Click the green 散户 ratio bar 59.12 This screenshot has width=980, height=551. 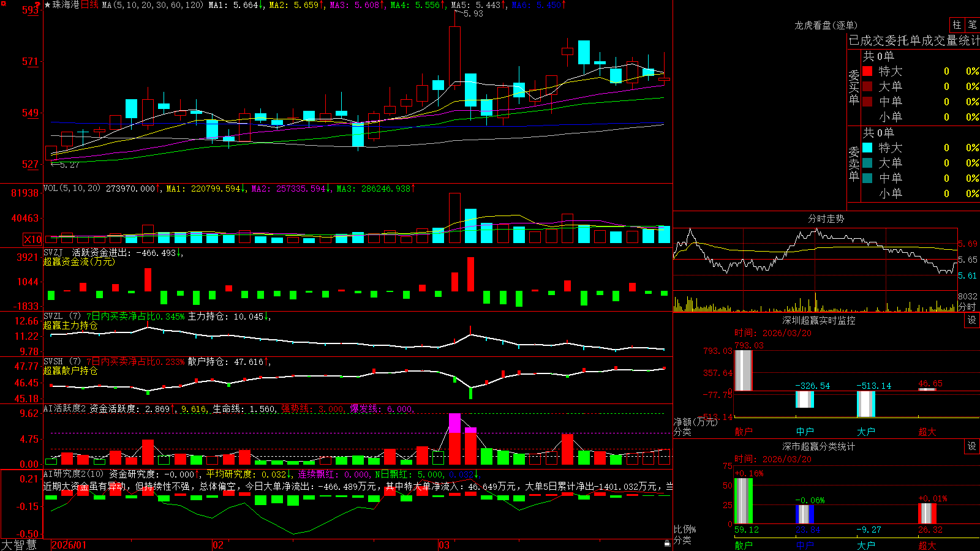(743, 501)
